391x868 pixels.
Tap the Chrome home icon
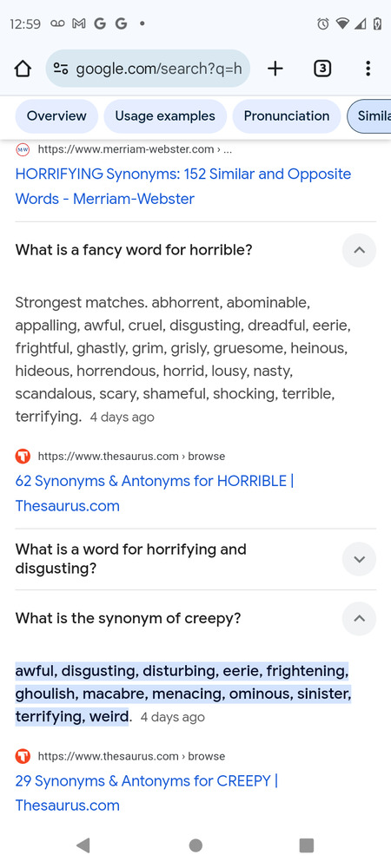click(x=22, y=69)
